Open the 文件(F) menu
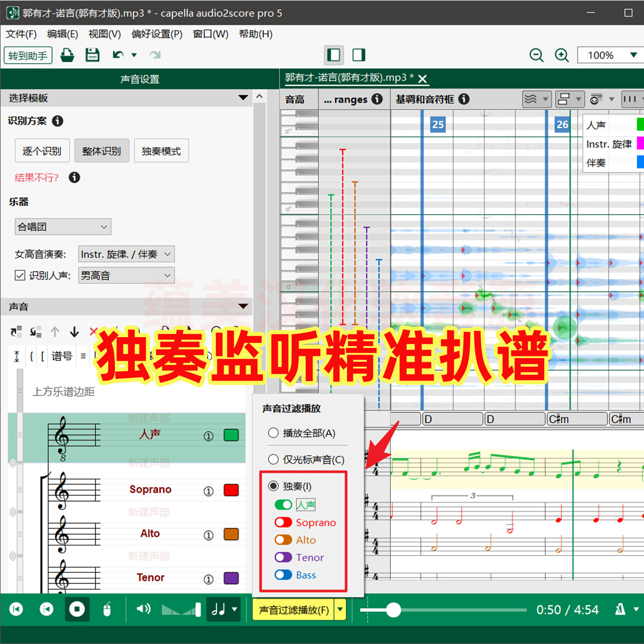Screen dimensions: 644x644 click(21, 34)
